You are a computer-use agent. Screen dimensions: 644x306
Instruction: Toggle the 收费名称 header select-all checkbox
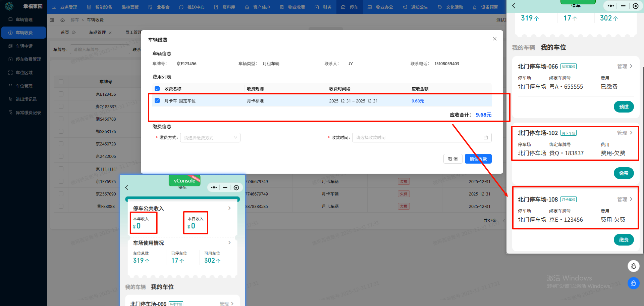coord(157,89)
